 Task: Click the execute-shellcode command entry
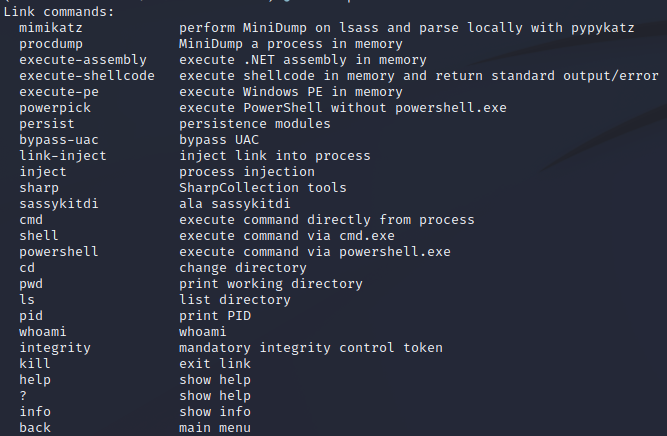click(87, 76)
